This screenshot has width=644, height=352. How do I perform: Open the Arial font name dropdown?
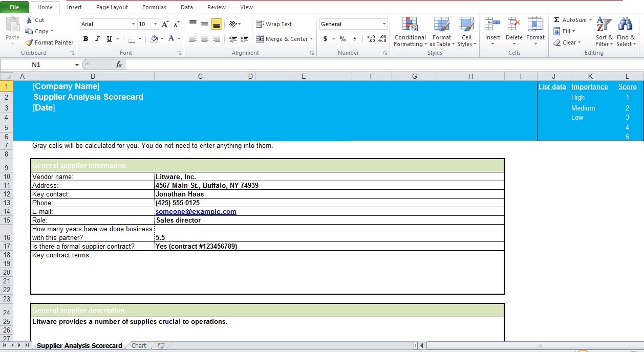(x=133, y=24)
